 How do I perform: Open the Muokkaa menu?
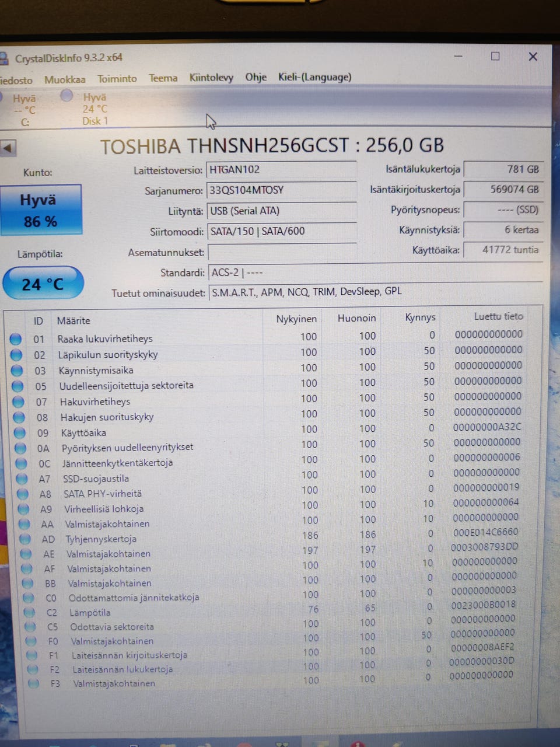(x=65, y=79)
